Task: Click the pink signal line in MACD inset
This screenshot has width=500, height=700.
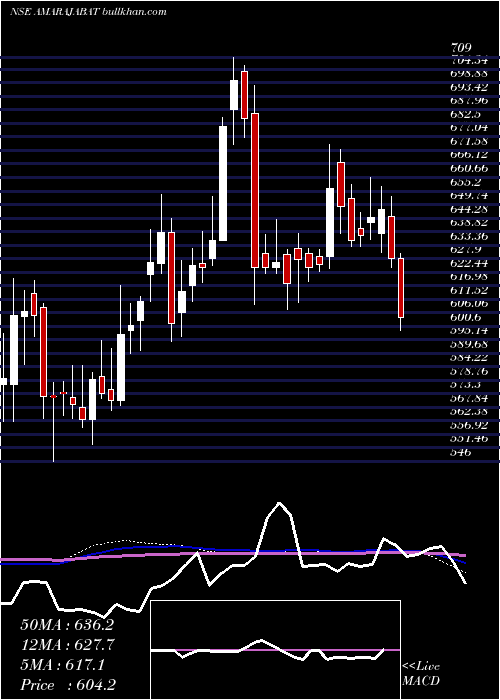Action: point(275,650)
